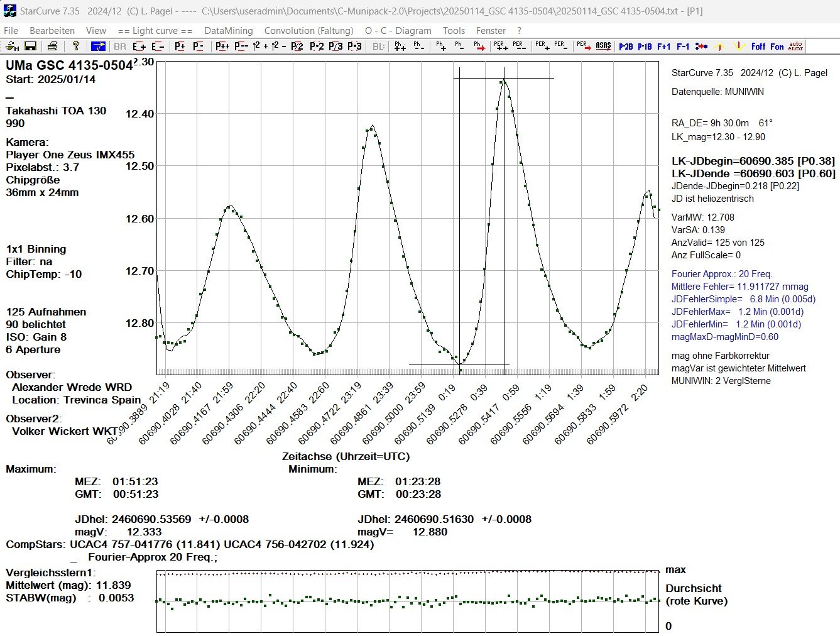The width and height of the screenshot is (840, 636).
Task: Click the yellow maximum peak marker icon
Action: 721,47
